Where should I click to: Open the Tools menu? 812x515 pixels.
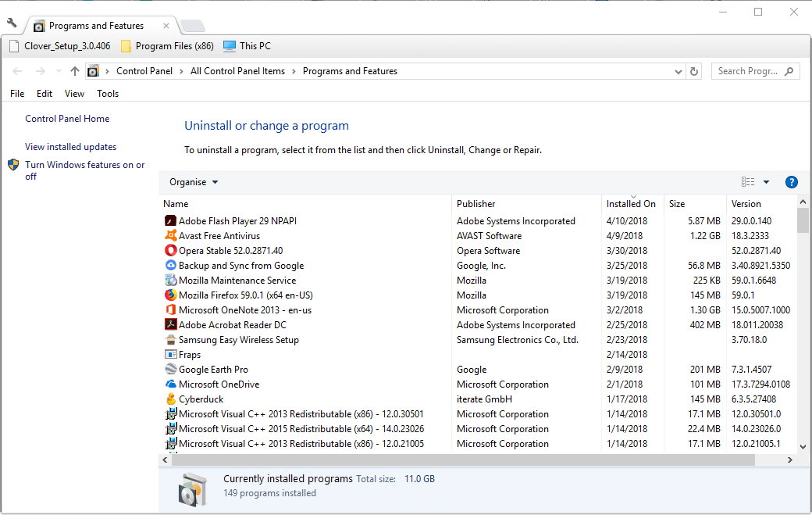108,94
